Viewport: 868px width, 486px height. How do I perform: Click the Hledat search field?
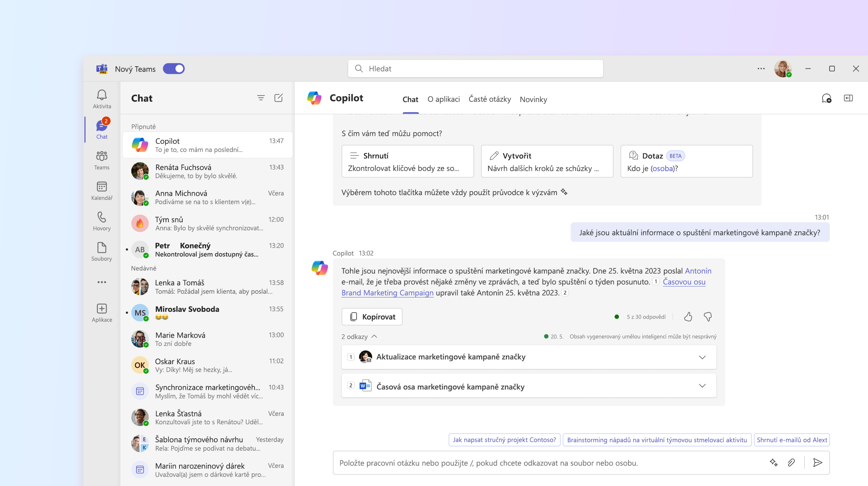(x=475, y=69)
